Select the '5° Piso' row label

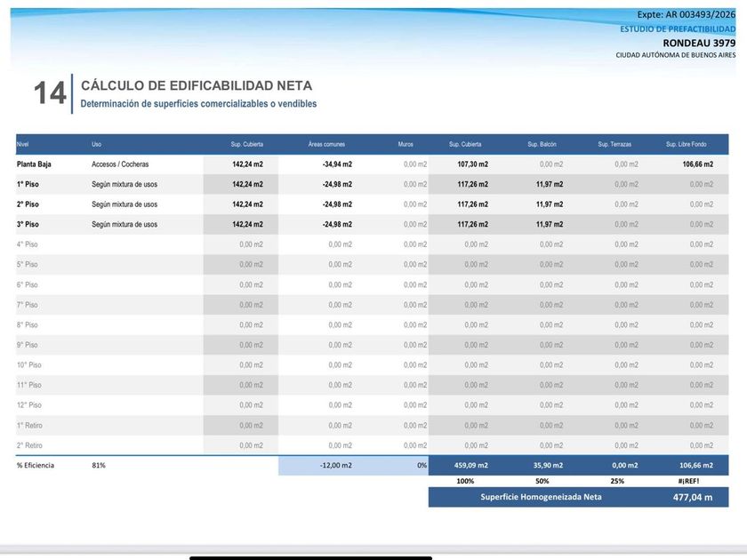[28, 264]
